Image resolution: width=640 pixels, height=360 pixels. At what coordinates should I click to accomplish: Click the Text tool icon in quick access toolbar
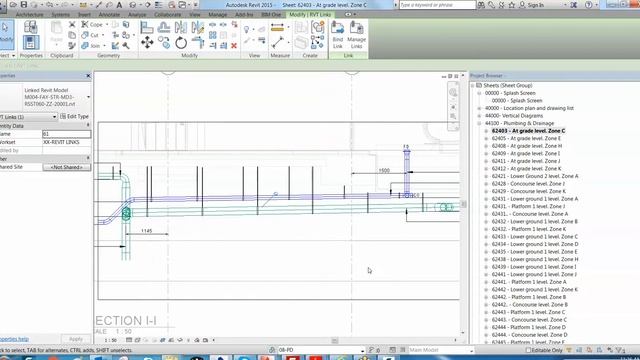119,5
